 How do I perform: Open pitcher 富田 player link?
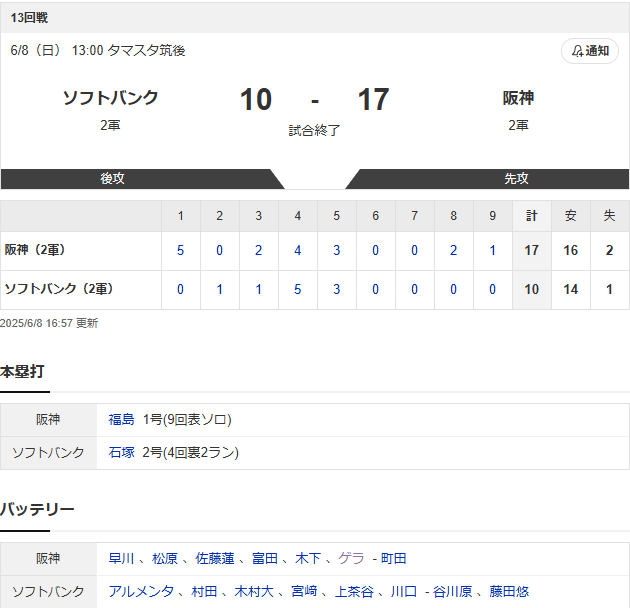click(x=265, y=559)
